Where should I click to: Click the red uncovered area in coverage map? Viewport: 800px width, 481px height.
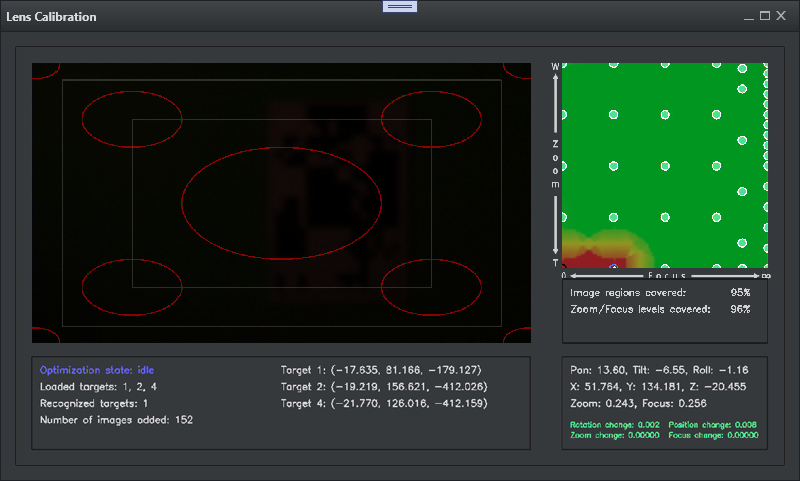580,258
